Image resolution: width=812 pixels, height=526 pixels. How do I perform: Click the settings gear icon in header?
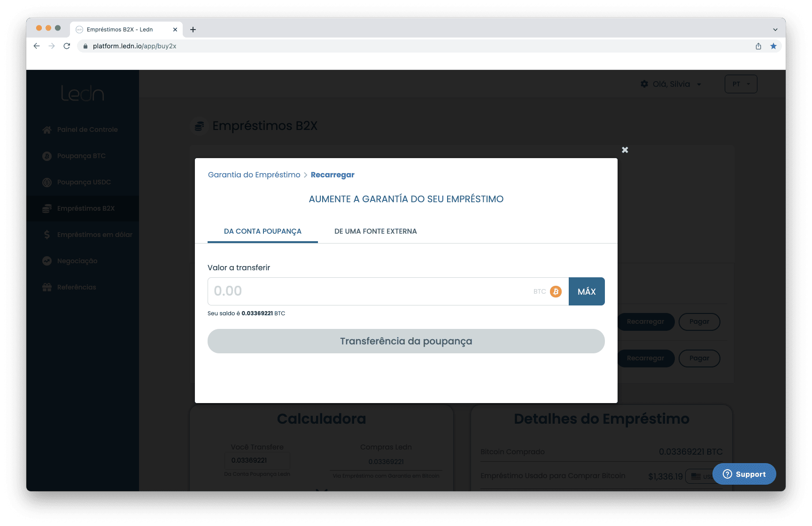[x=644, y=84]
